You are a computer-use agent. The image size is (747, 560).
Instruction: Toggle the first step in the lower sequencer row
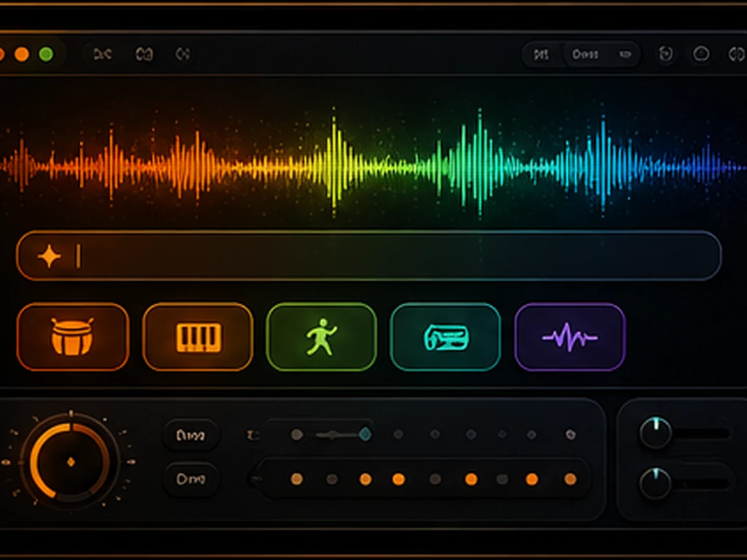[297, 479]
